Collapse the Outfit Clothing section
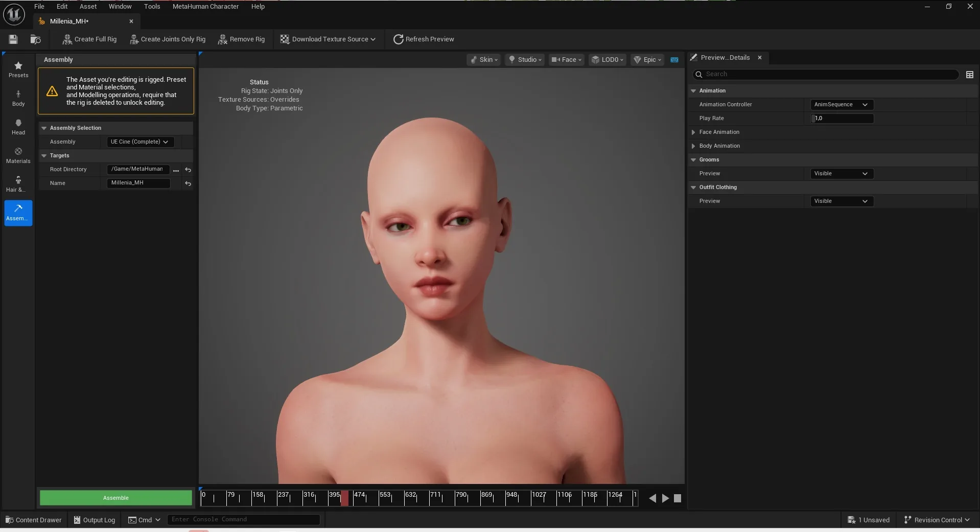 (x=693, y=188)
